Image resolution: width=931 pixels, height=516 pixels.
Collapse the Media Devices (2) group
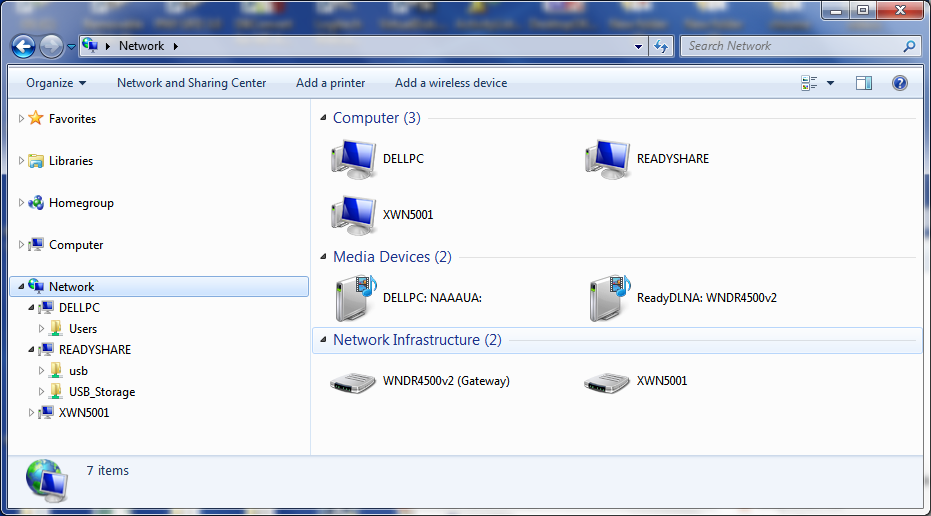(323, 257)
